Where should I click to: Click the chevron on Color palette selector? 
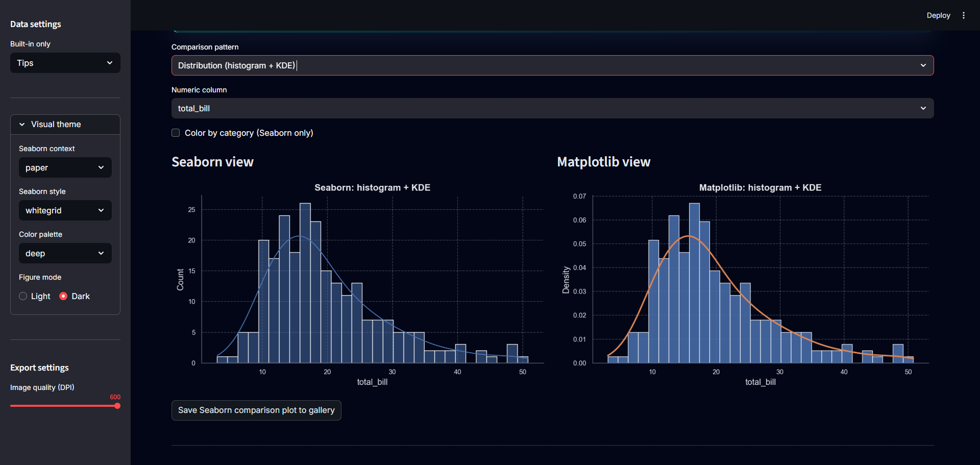pyautogui.click(x=101, y=253)
